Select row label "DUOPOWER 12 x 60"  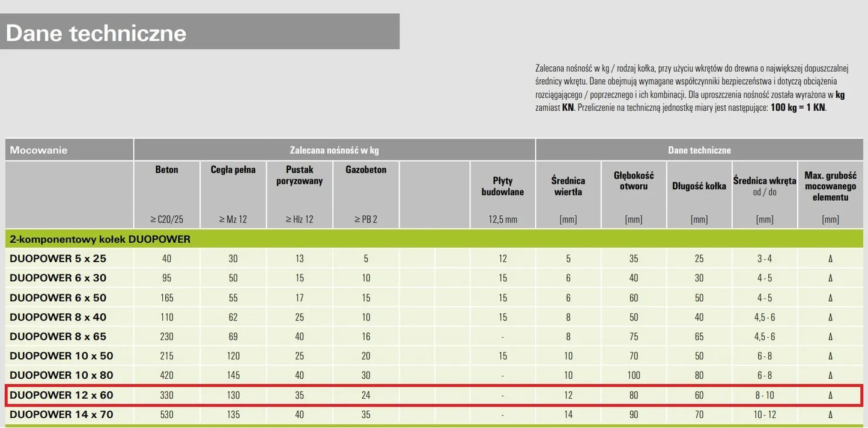pyautogui.click(x=61, y=395)
